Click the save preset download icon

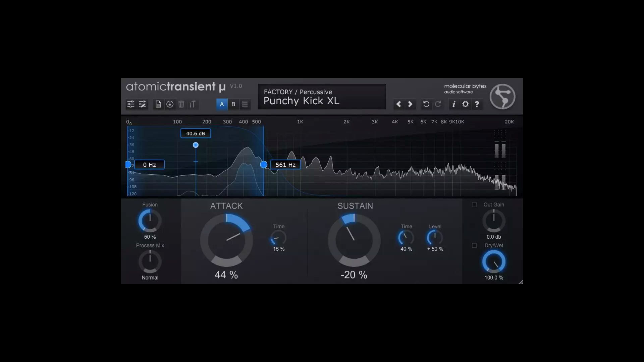pyautogui.click(x=170, y=104)
